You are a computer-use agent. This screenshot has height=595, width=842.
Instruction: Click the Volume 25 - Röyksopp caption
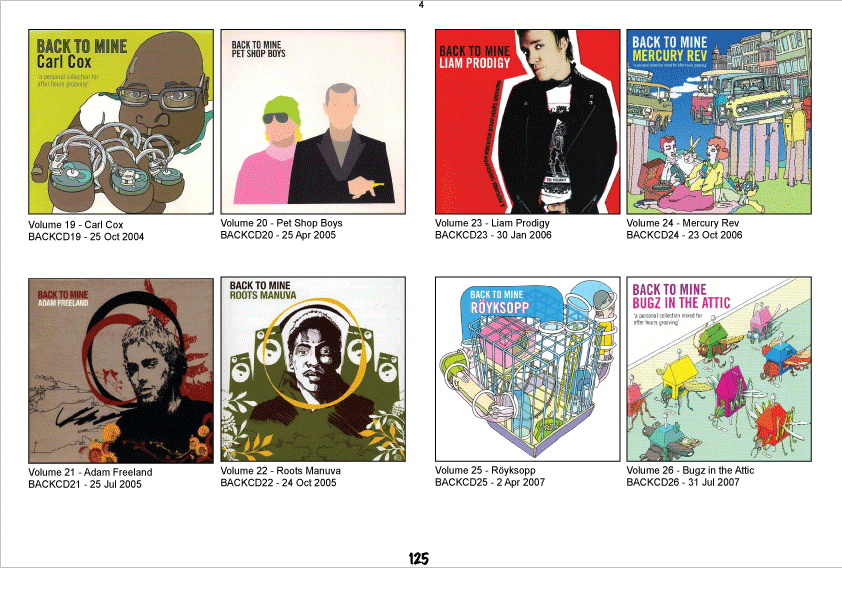tap(485, 470)
